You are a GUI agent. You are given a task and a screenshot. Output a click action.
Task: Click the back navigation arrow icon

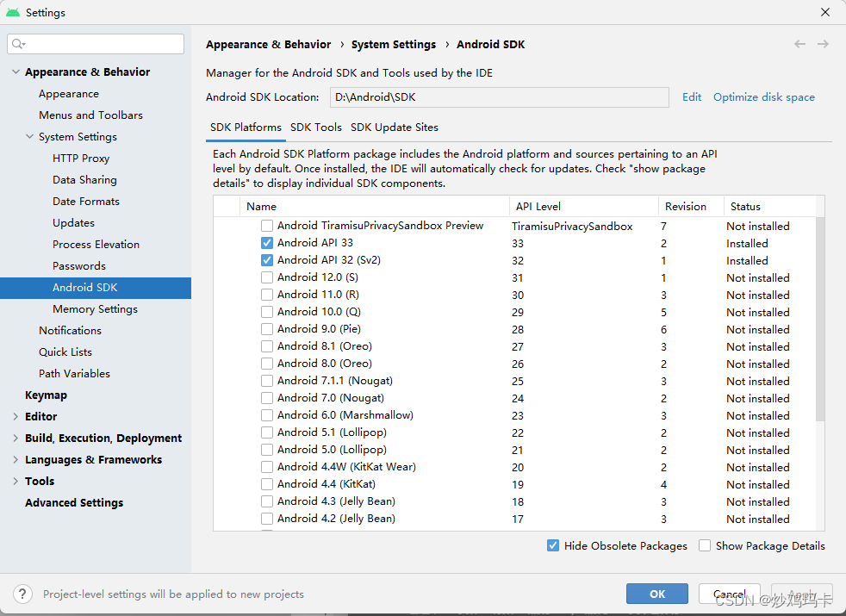(x=799, y=44)
